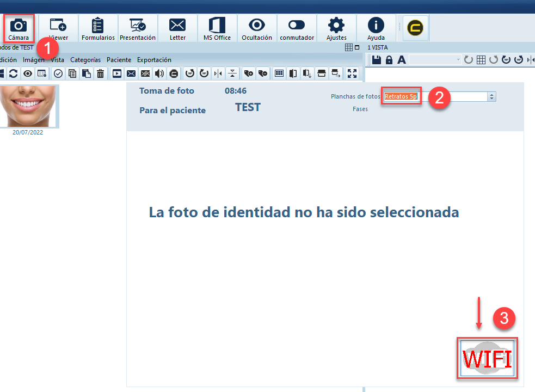Click the save floppy disk icon
Screen dimensions: 535x392
[x=377, y=60]
